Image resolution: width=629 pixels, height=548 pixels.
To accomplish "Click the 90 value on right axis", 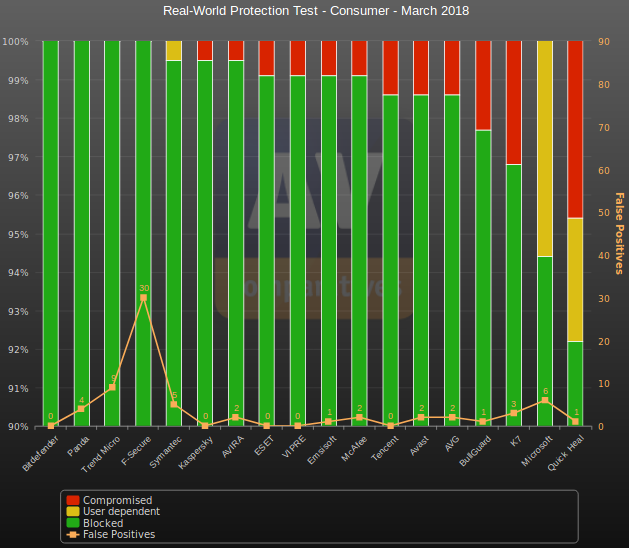I will [x=604, y=42].
